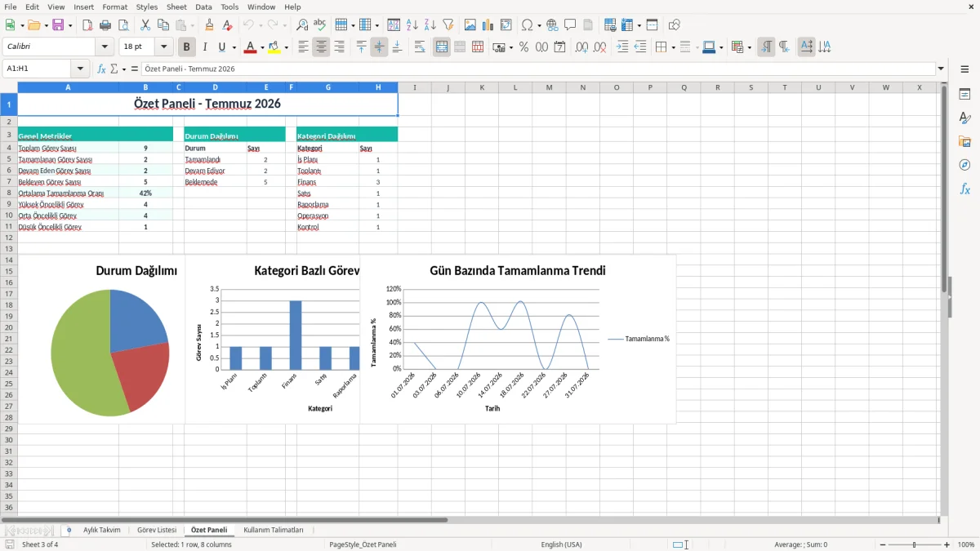Toggle Bold formatting
Viewport: 980px width, 551px height.
(x=187, y=47)
